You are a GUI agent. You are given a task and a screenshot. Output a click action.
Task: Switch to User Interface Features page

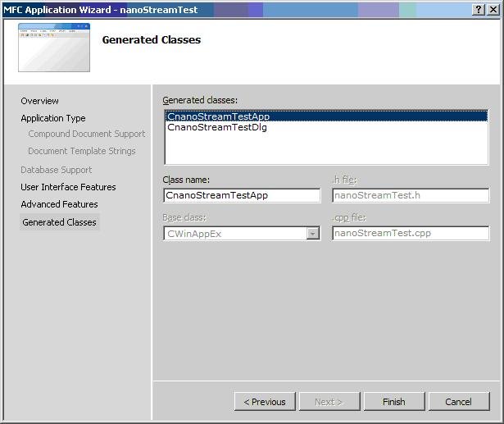tap(68, 187)
